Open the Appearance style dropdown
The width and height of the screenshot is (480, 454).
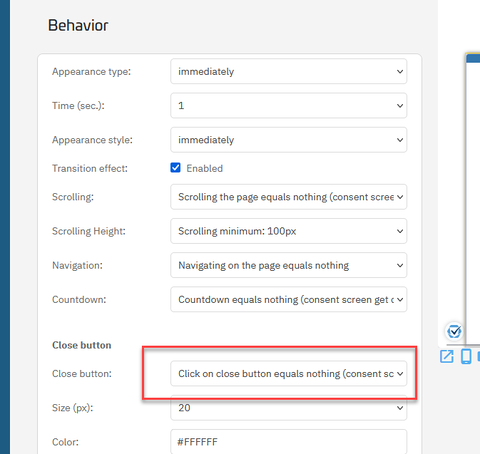(x=289, y=140)
